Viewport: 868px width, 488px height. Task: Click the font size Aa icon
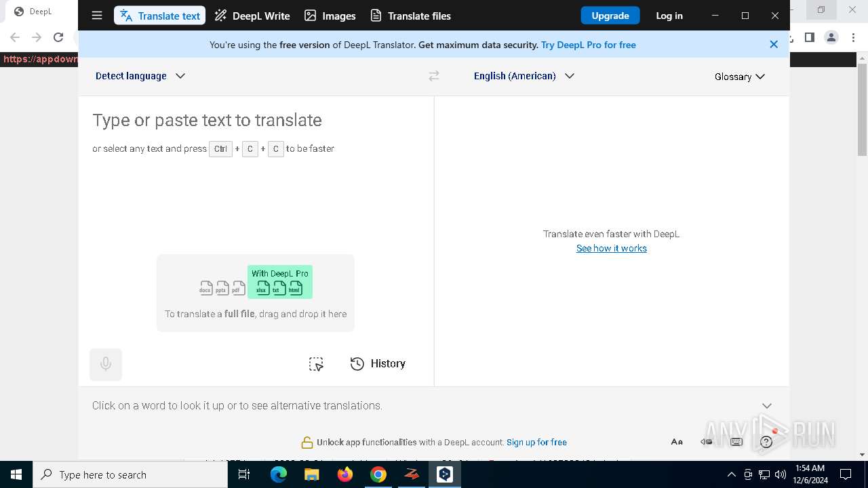click(677, 442)
